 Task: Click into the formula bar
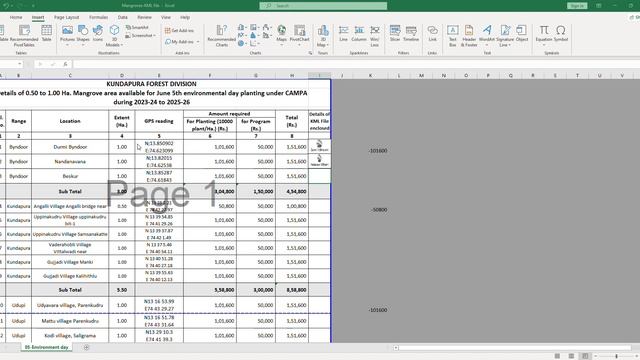click(355, 64)
